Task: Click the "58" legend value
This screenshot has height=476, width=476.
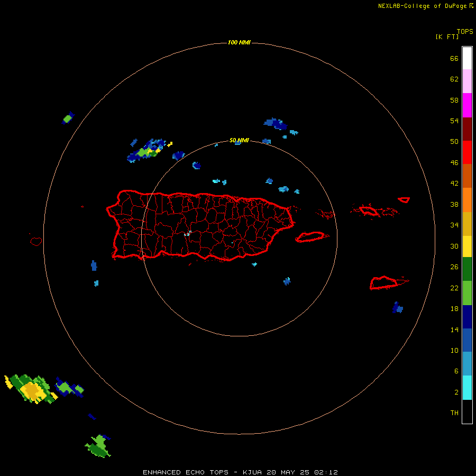Action: point(454,100)
